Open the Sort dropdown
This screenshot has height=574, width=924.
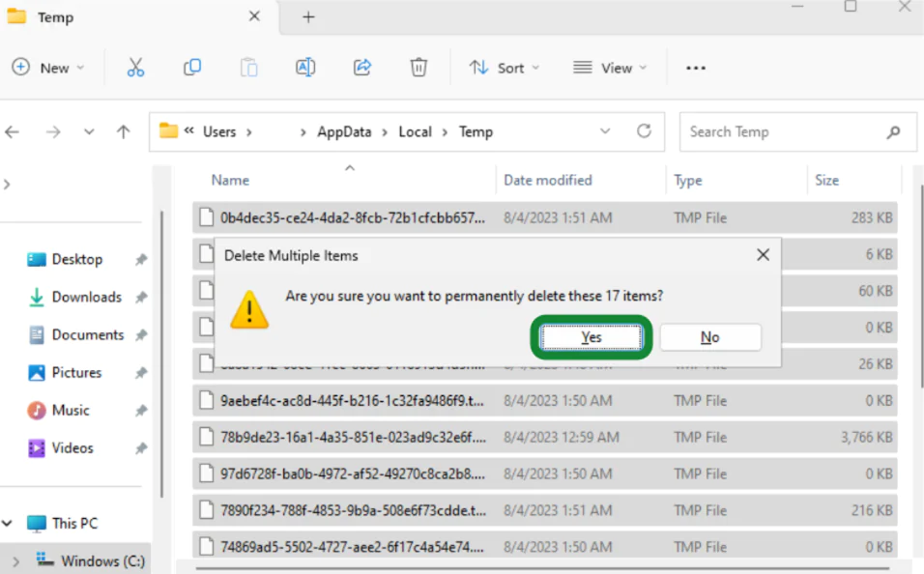pos(505,68)
